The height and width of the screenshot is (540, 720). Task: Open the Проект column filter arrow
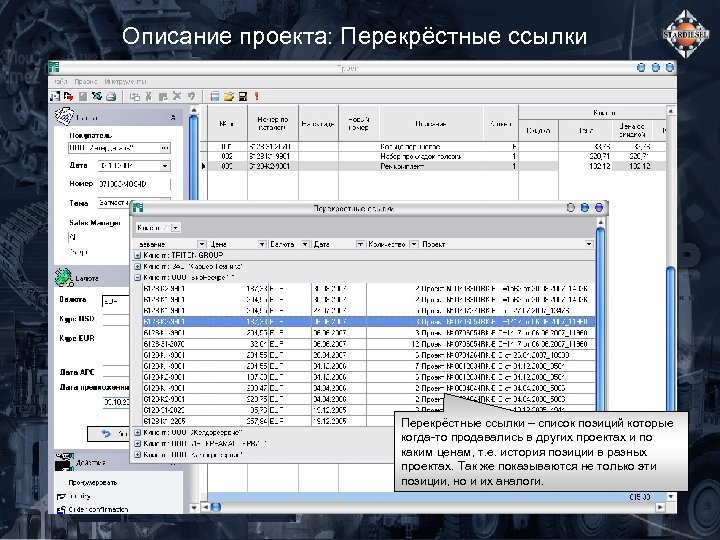pyautogui.click(x=589, y=244)
